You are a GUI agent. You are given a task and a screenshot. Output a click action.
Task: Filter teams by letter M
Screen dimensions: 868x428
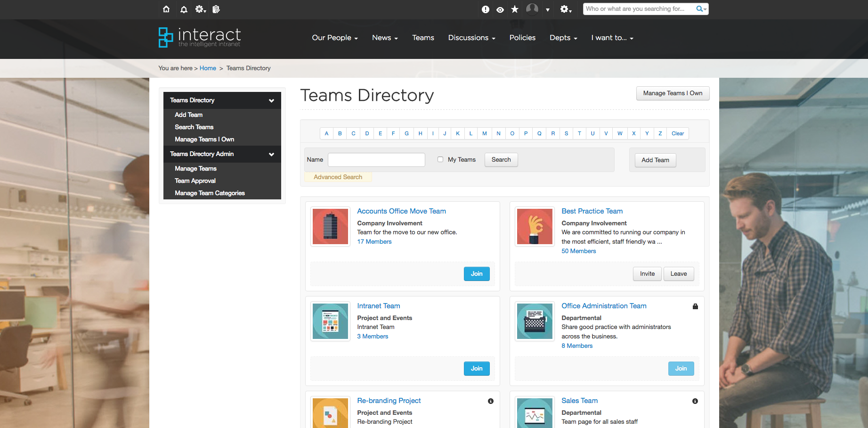click(x=484, y=133)
